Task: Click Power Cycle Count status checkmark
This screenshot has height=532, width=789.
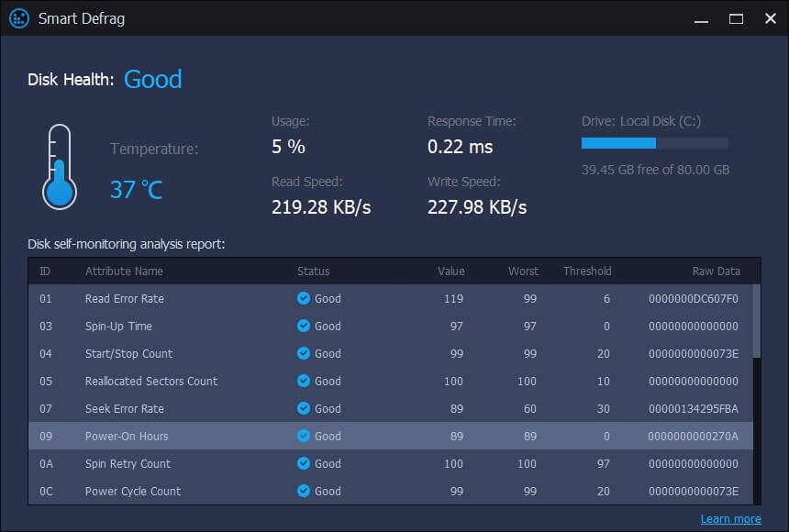Action: click(304, 491)
